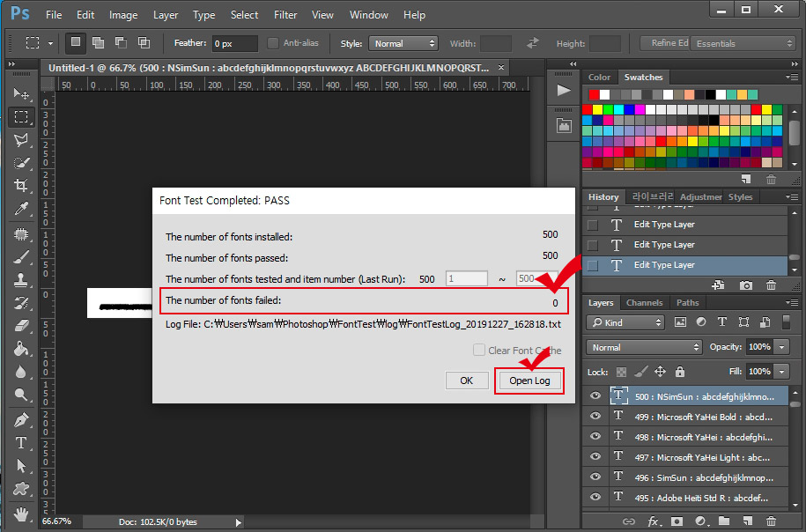
Task: Click the Feather input field
Action: point(234,44)
